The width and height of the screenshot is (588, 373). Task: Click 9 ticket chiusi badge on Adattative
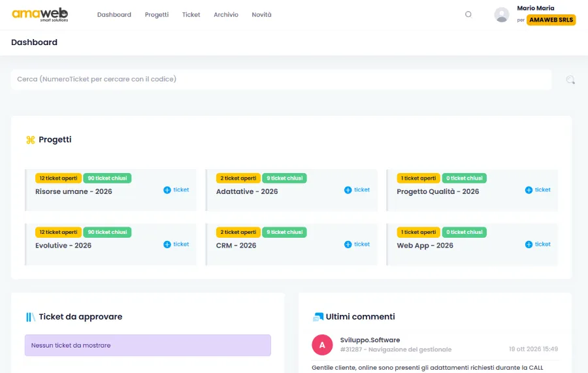[x=284, y=178]
